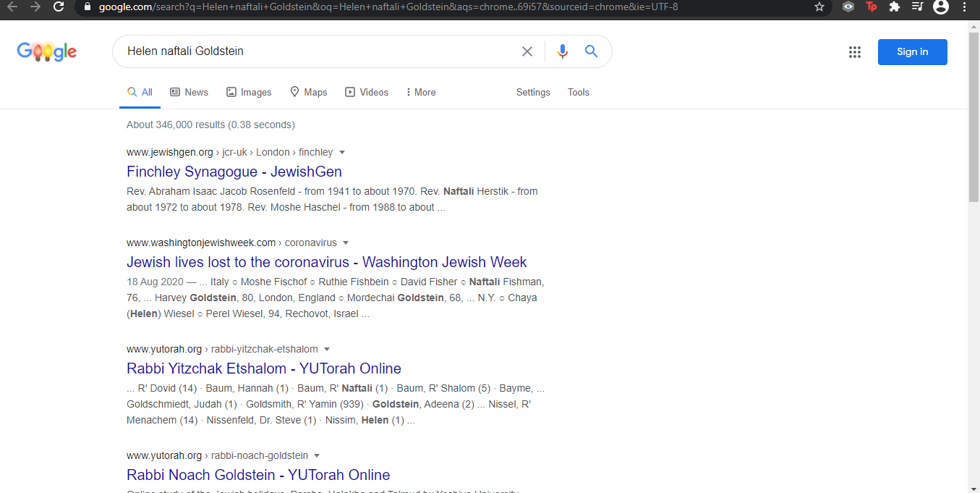Open search Settings
Viewport: 980px width, 493px height.
[x=533, y=93]
